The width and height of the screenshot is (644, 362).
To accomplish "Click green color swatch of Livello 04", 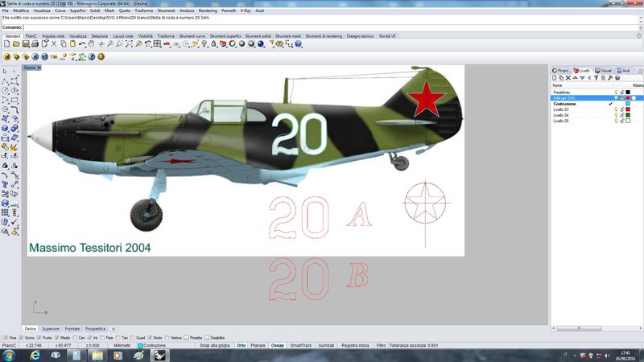I will point(628,115).
